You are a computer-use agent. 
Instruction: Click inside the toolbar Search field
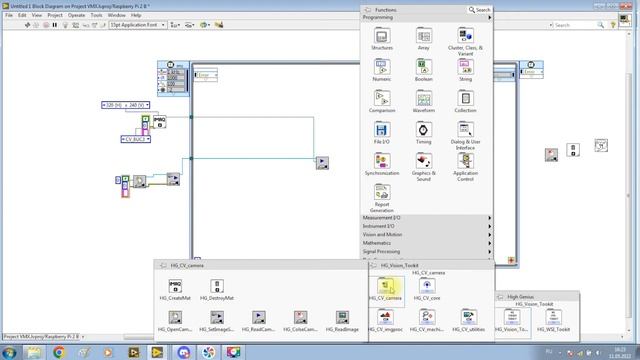[x=576, y=25]
